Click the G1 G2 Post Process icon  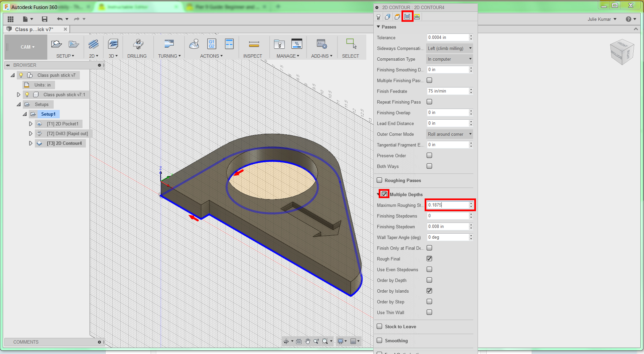click(x=212, y=44)
